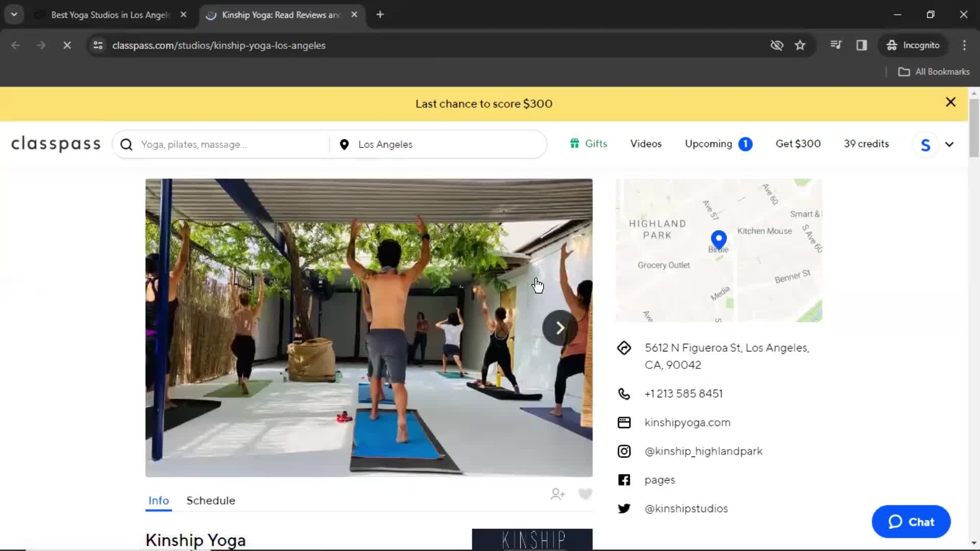Open the Get $300 referral link

(x=798, y=144)
